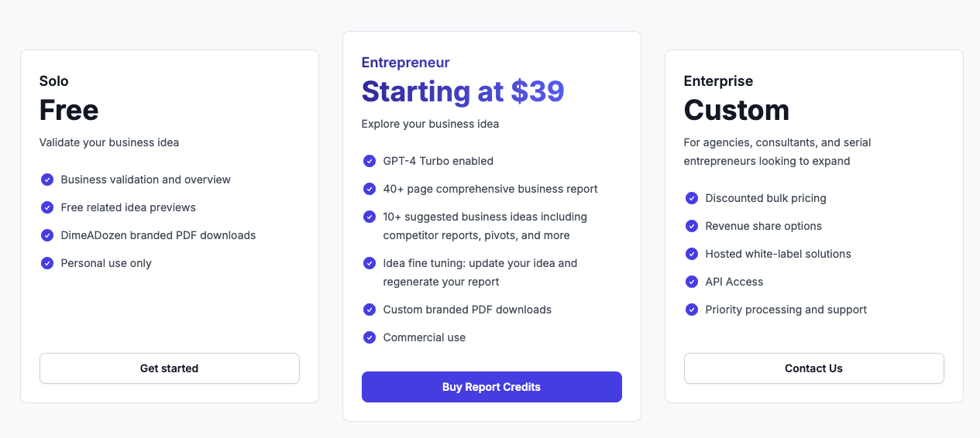The height and width of the screenshot is (438, 980).
Task: Click the Starting at $39 heading
Action: [462, 91]
